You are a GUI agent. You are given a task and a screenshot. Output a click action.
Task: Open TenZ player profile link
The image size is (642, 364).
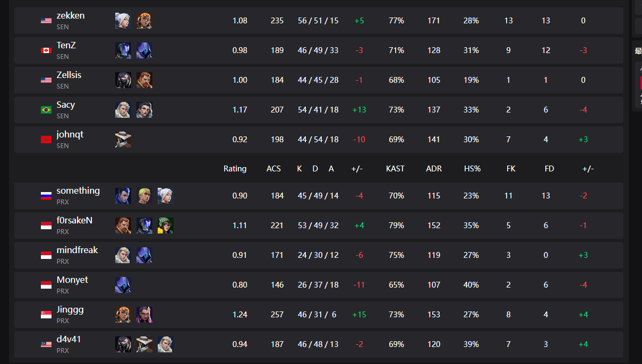66,46
